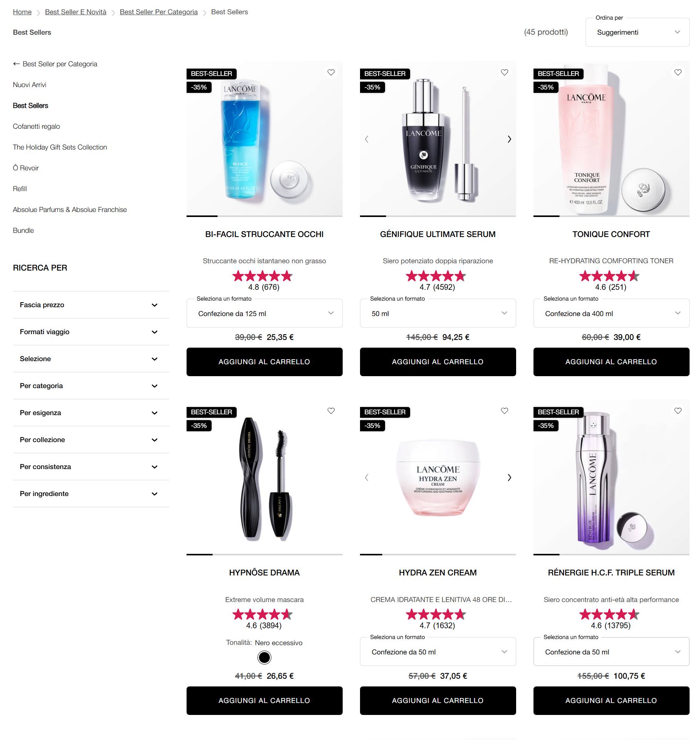Expand the Fascia prezzo filter

click(x=91, y=305)
